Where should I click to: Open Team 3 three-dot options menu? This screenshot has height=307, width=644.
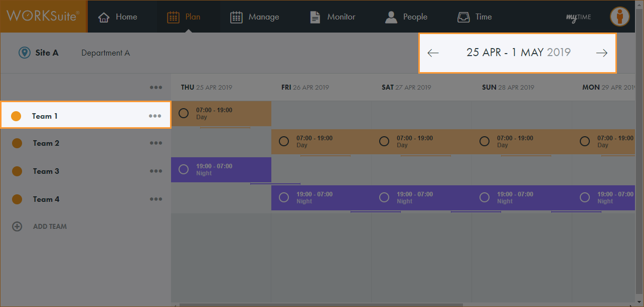156,171
